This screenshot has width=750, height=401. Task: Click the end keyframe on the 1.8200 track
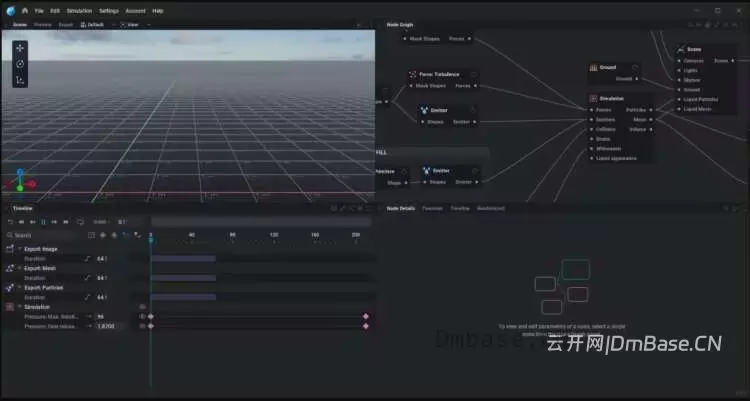[x=366, y=326]
